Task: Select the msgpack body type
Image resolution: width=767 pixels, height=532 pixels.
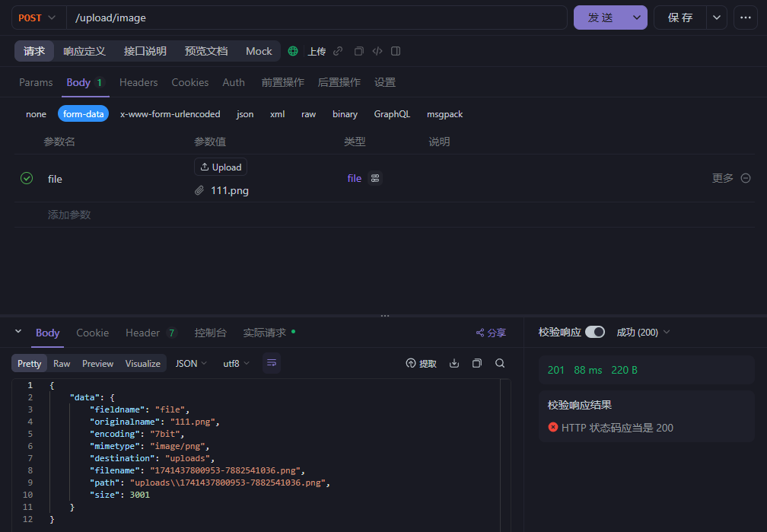Action: point(444,114)
